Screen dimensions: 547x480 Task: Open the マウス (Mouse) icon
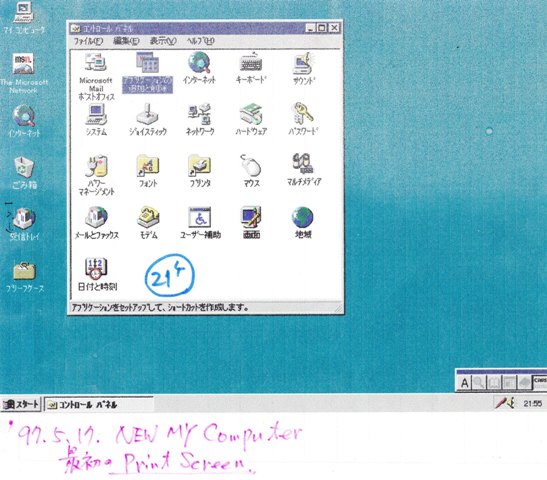click(x=251, y=165)
